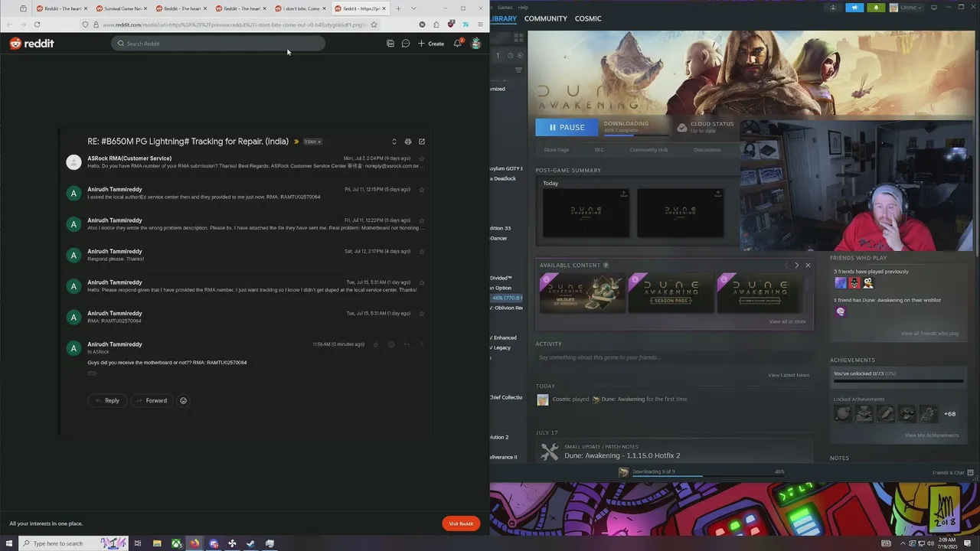Click View all in store
The width and height of the screenshot is (980, 551).
(787, 321)
